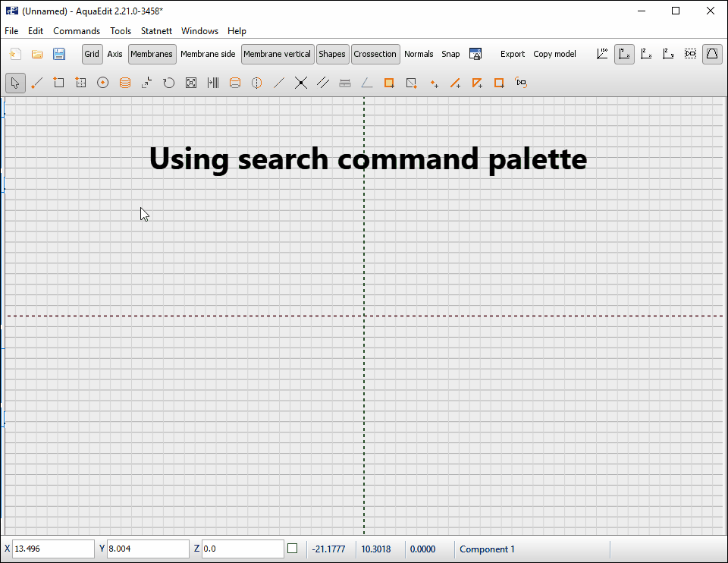The image size is (728, 563).
Task: Switch to the ZX axis view
Action: 646,54
